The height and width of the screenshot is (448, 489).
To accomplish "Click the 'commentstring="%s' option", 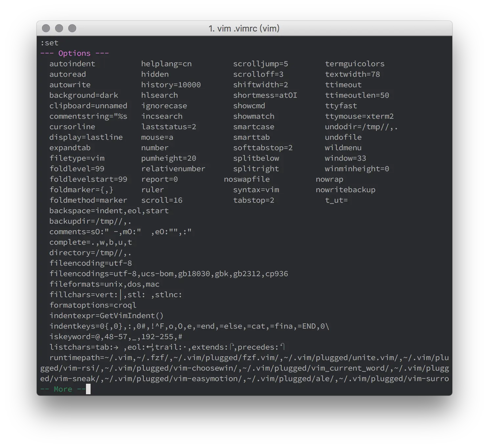I will (88, 116).
